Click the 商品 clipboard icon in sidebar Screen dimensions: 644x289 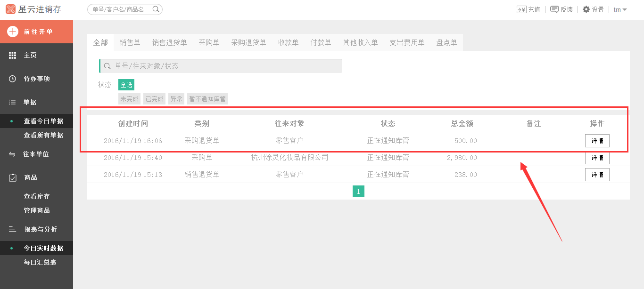(x=13, y=177)
